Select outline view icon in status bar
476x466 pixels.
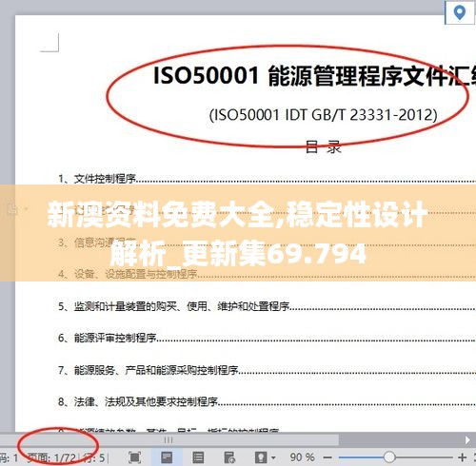pos(198,457)
